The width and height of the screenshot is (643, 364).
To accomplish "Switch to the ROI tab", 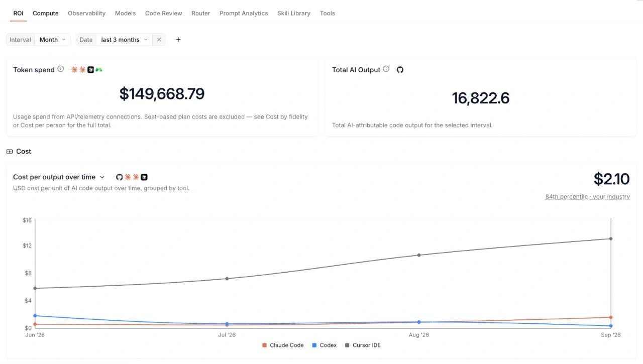I will coord(18,13).
